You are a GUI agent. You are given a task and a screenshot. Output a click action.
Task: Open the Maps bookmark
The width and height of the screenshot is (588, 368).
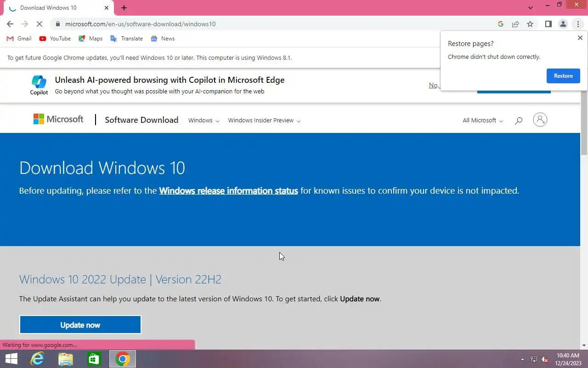[x=90, y=39]
